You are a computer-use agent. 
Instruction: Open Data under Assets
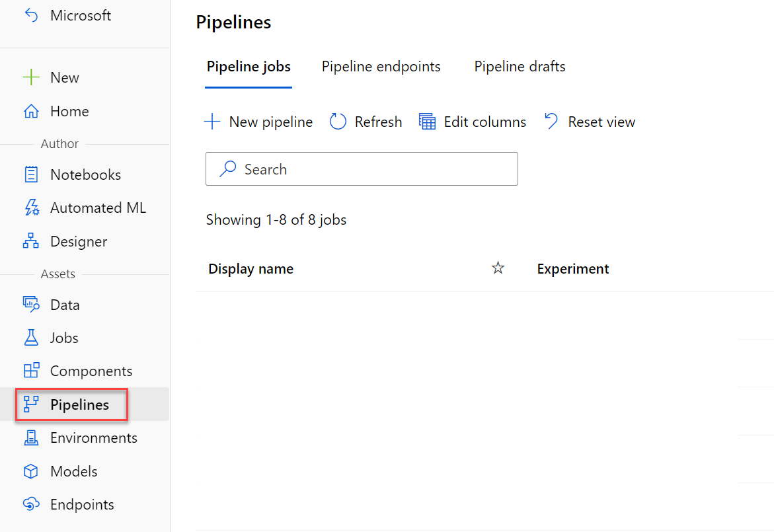point(65,305)
